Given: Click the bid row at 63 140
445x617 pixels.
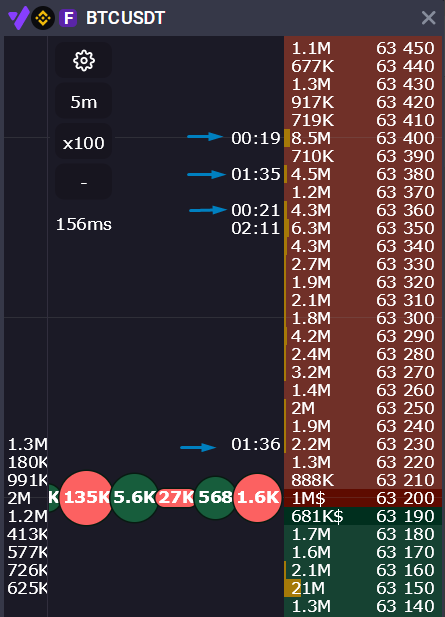Looking at the screenshot, I should (363, 606).
